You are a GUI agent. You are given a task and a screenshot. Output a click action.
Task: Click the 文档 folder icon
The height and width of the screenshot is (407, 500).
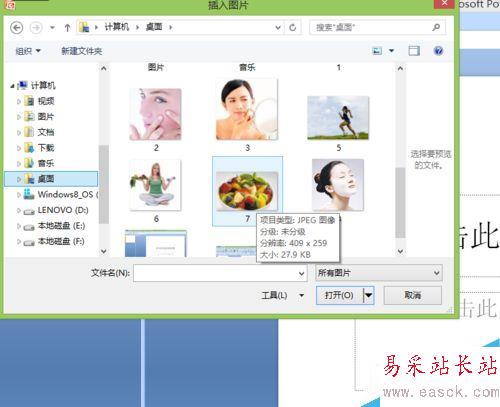(29, 132)
